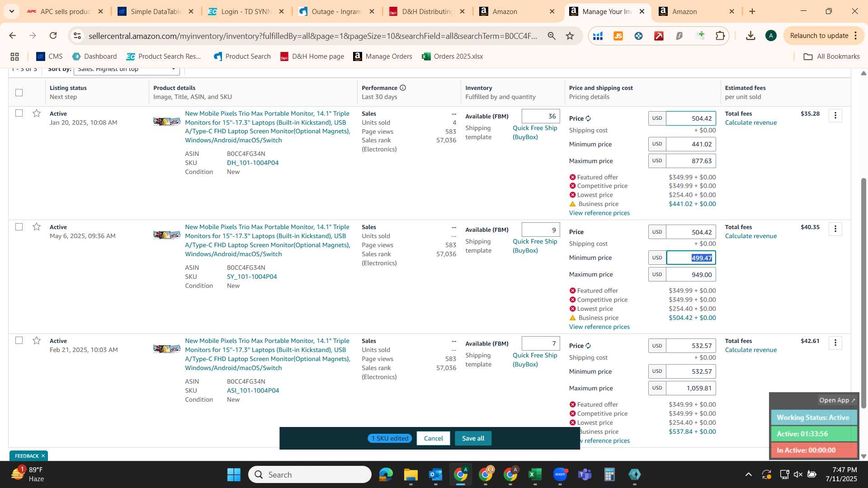This screenshot has height=488, width=868.
Task: Bookmark this page with the star icon
Action: pos(570,36)
